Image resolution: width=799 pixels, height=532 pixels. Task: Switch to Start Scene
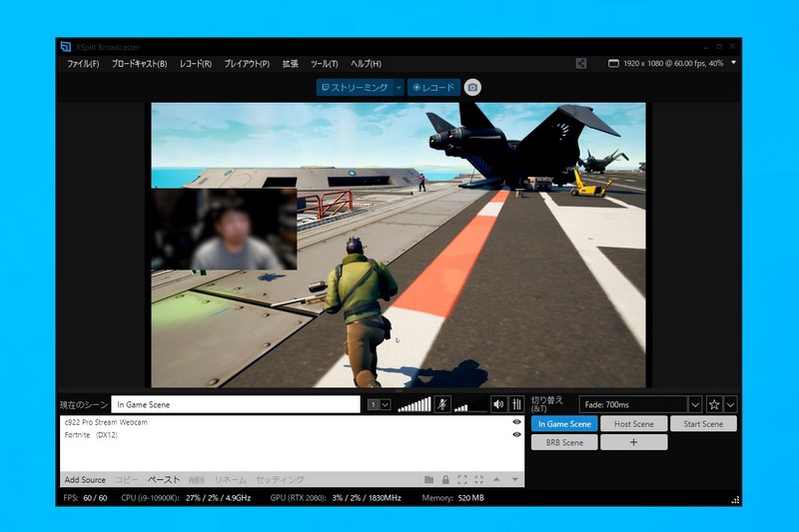pos(703,424)
